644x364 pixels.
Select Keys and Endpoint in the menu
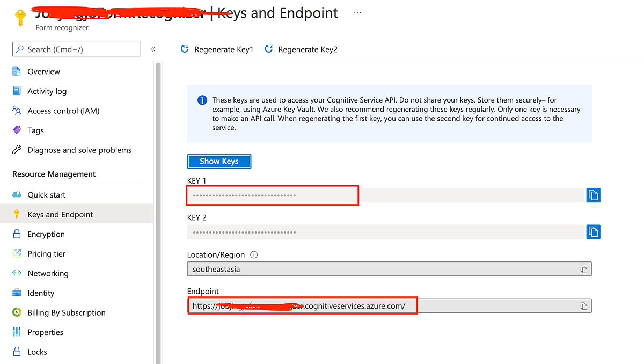(60, 214)
